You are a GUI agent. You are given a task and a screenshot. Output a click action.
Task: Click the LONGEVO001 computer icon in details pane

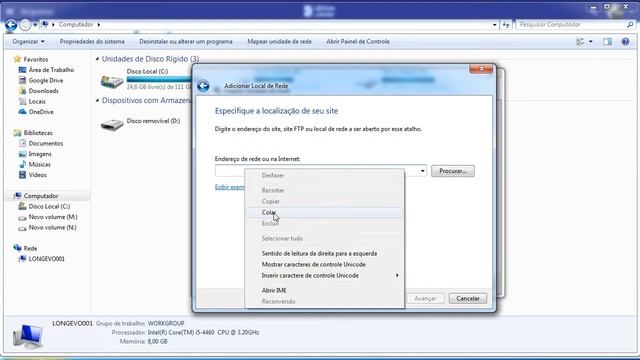[27, 336]
